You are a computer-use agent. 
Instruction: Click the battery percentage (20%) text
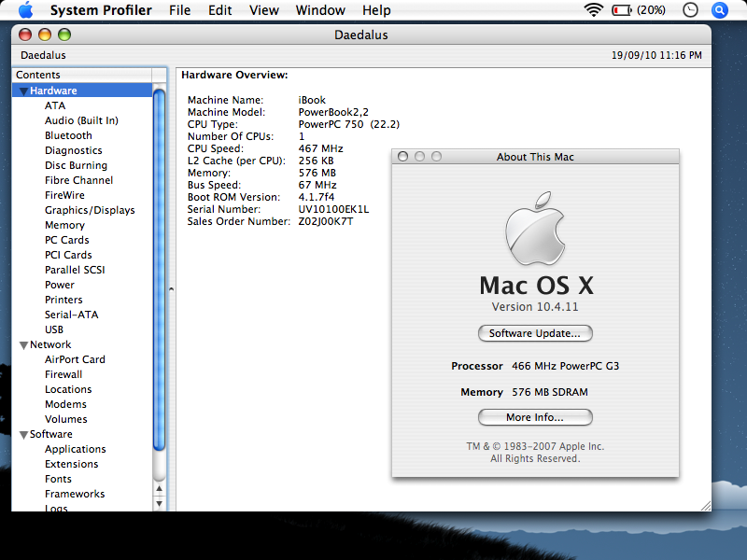[651, 10]
